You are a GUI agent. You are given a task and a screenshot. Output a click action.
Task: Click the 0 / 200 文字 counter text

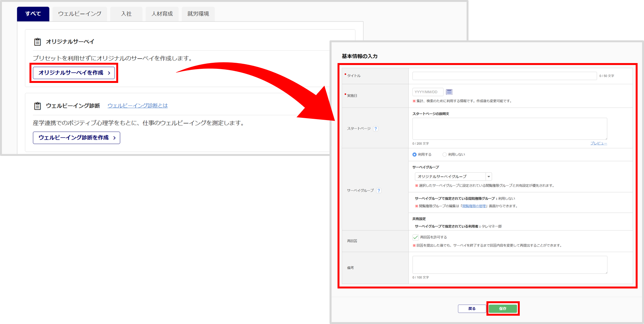tap(420, 143)
